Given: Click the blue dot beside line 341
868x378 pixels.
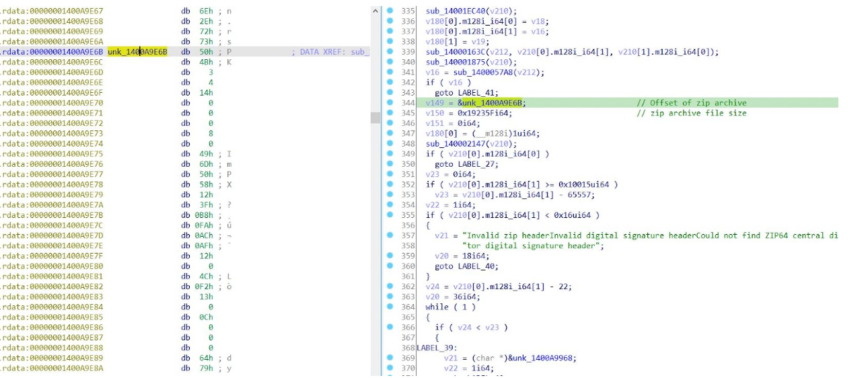Looking at the screenshot, I should click(x=390, y=72).
